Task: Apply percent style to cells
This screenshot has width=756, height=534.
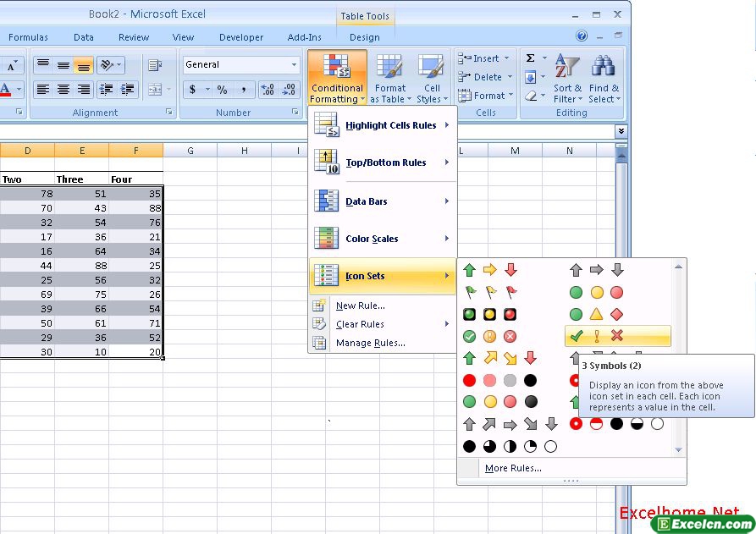Action: pos(223,90)
